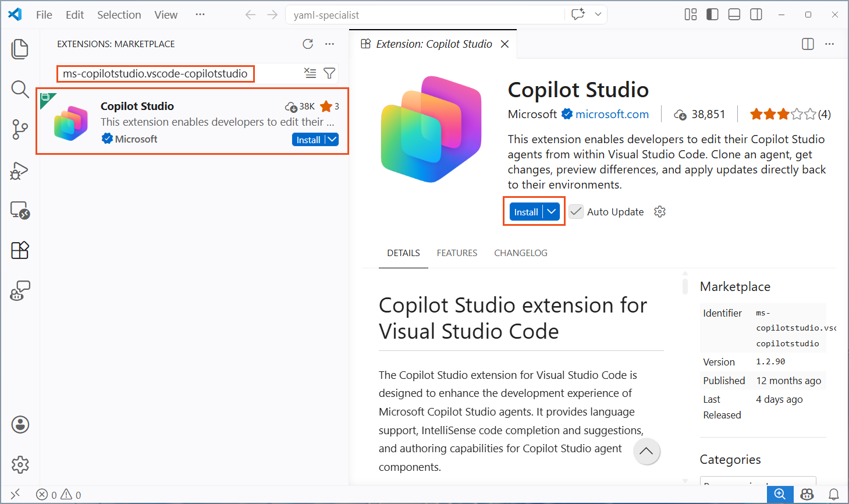Open the Run and Debug view
Image resolution: width=849 pixels, height=504 pixels.
point(20,170)
